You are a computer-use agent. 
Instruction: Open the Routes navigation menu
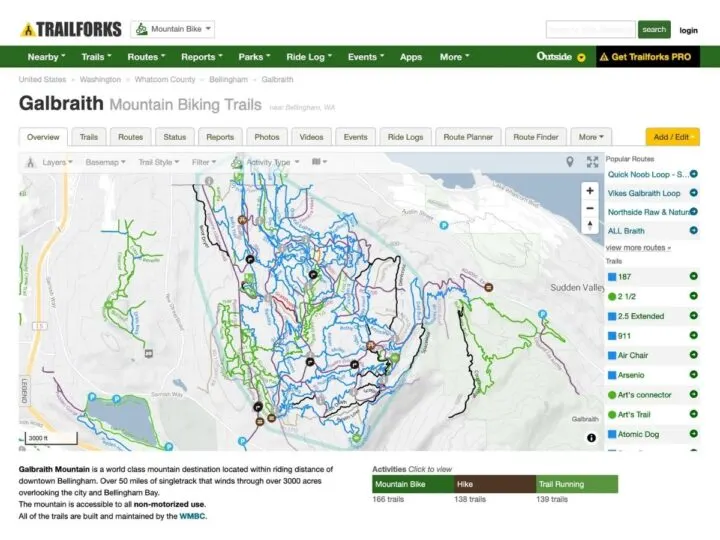tap(146, 57)
